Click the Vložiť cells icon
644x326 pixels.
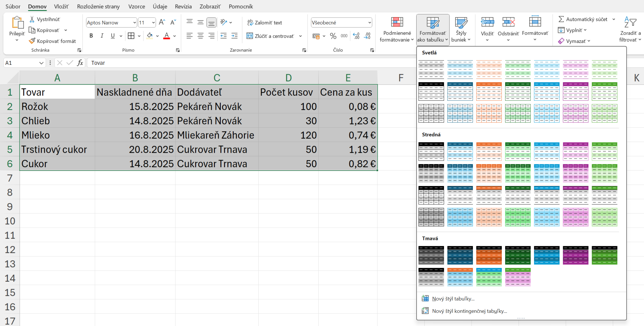[487, 22]
